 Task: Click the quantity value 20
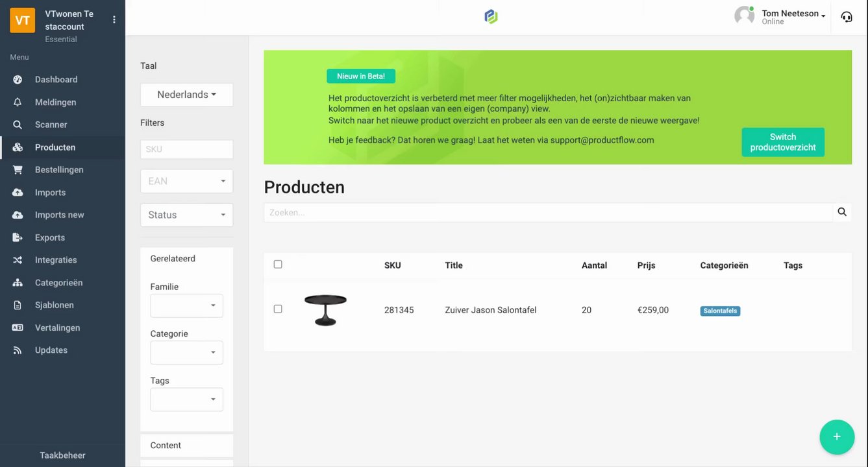(586, 310)
